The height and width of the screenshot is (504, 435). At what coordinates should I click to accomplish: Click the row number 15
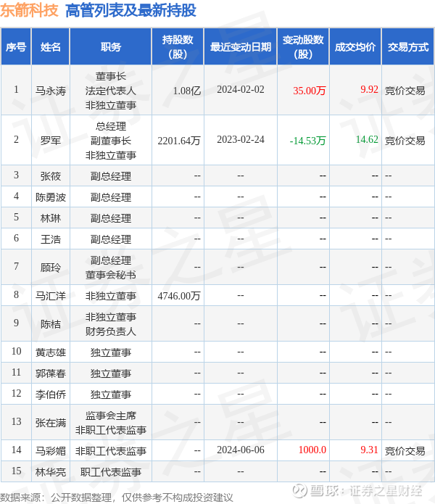tap(16, 471)
